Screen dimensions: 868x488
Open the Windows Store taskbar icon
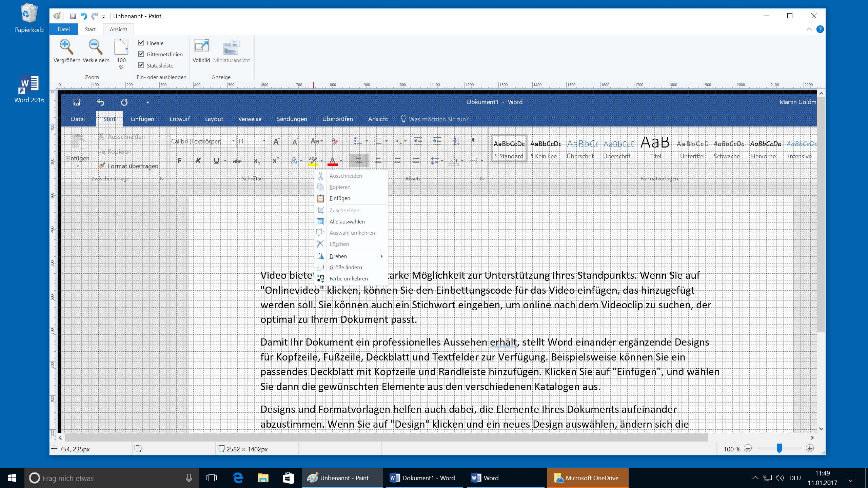coord(288,478)
